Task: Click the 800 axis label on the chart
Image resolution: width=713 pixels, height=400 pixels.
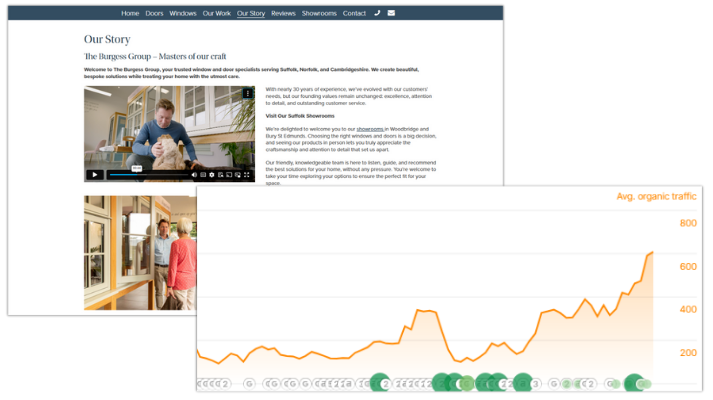Action: [688, 223]
